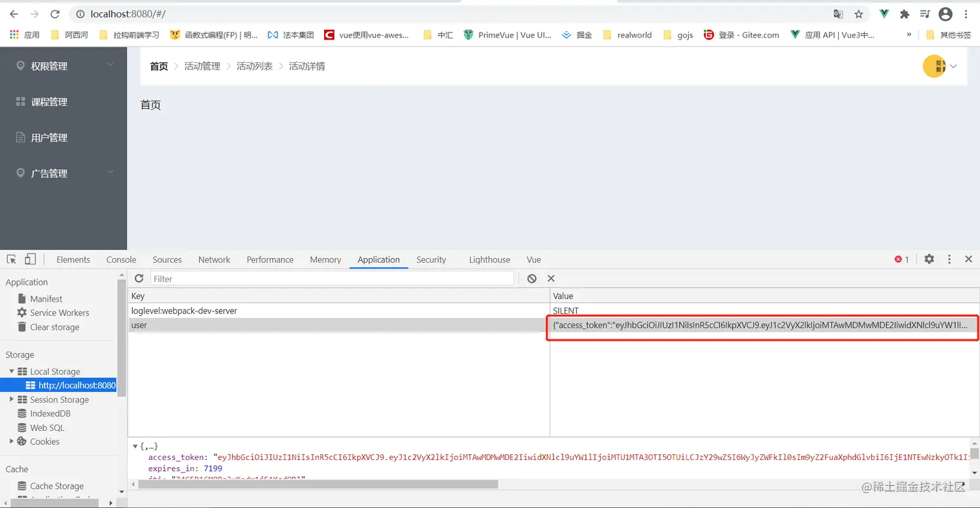Open DevTools settings gear
Image resolution: width=980 pixels, height=508 pixels.
coord(929,259)
